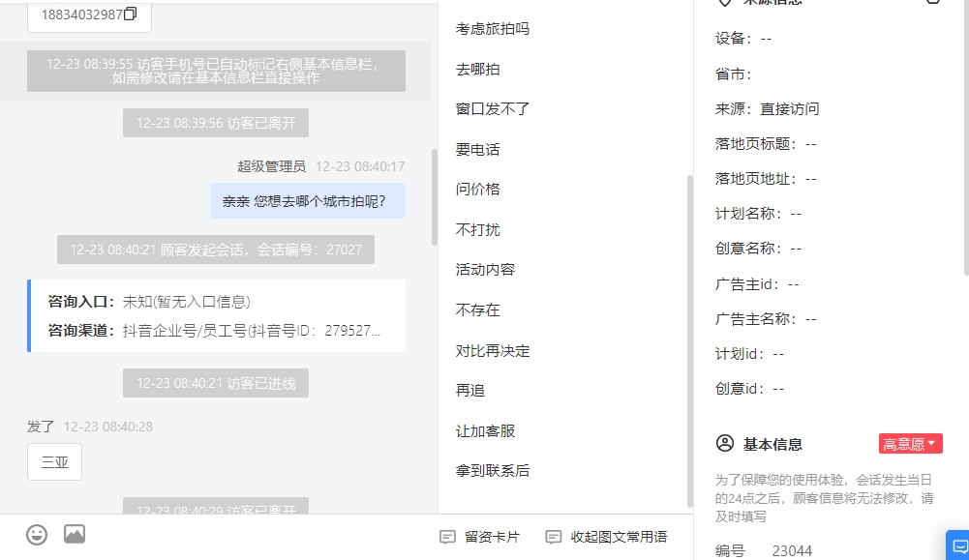Select quick phrase 再追
This screenshot has height=560, width=969.
(470, 391)
